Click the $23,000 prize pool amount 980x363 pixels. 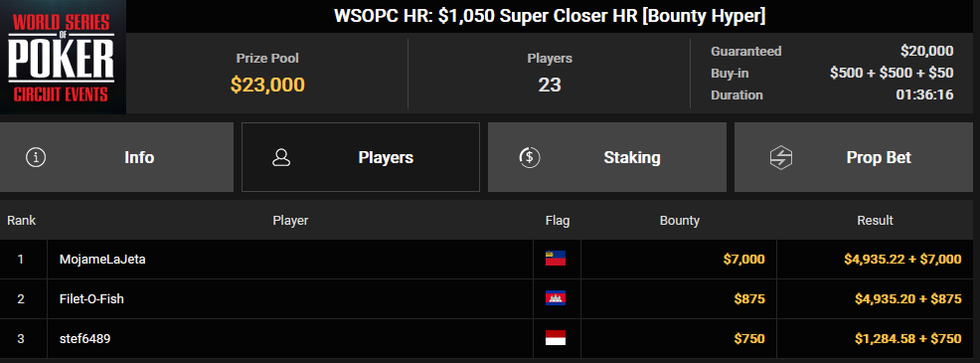pyautogui.click(x=267, y=85)
